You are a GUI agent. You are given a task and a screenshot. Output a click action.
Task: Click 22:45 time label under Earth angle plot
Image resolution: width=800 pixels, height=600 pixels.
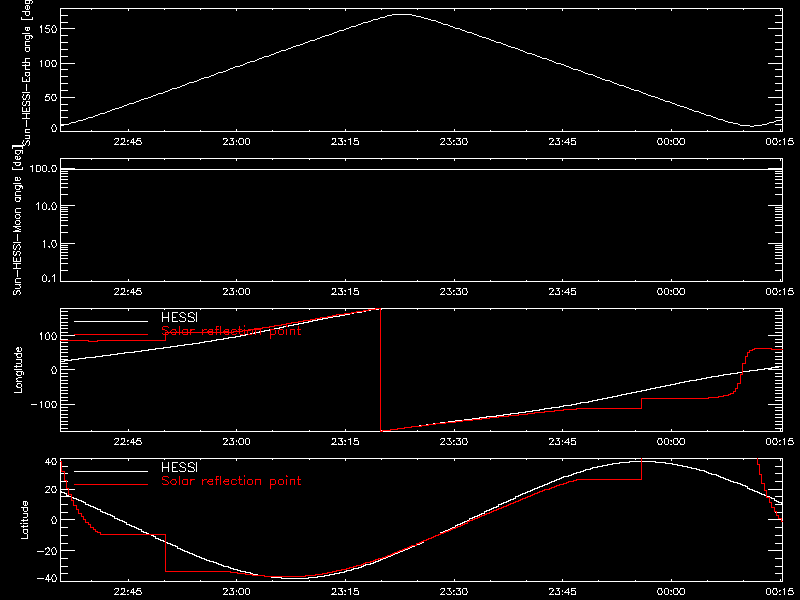(128, 142)
